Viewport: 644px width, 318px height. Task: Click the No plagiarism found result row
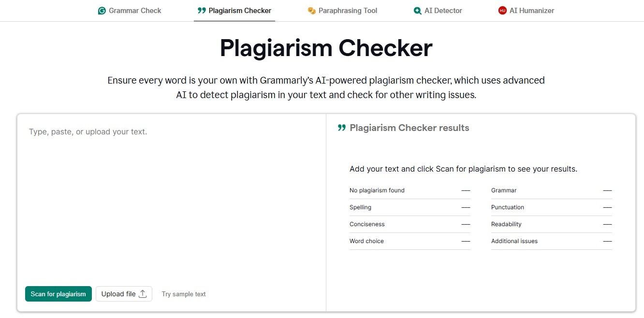(x=410, y=190)
